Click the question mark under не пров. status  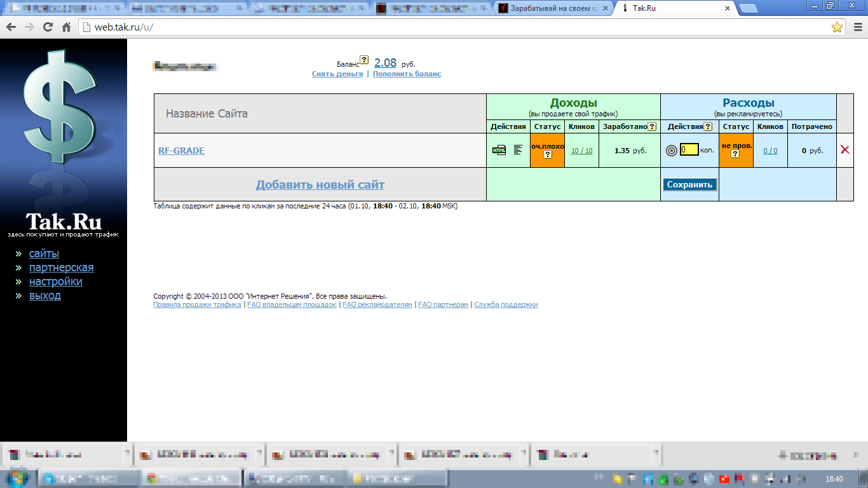(735, 154)
